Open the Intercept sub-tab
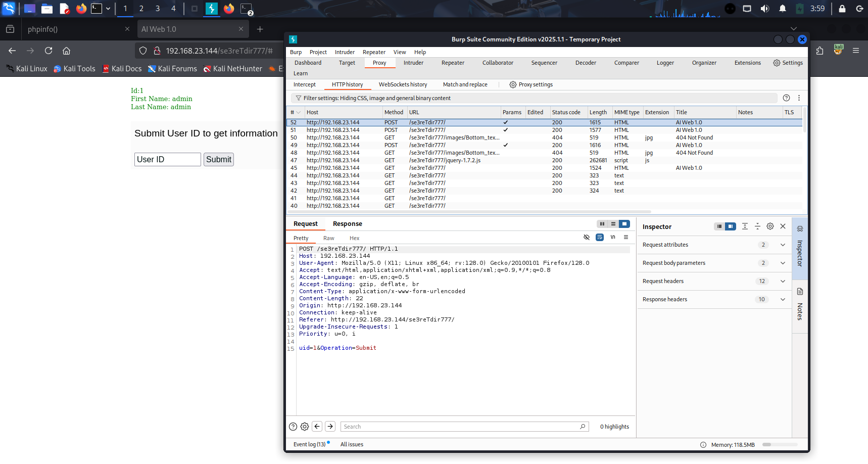The image size is (868, 464). 304,84
